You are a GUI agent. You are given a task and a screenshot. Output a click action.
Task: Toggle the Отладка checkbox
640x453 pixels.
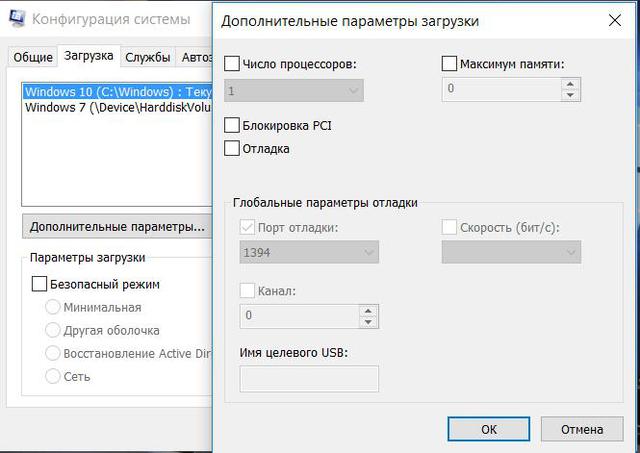233,149
